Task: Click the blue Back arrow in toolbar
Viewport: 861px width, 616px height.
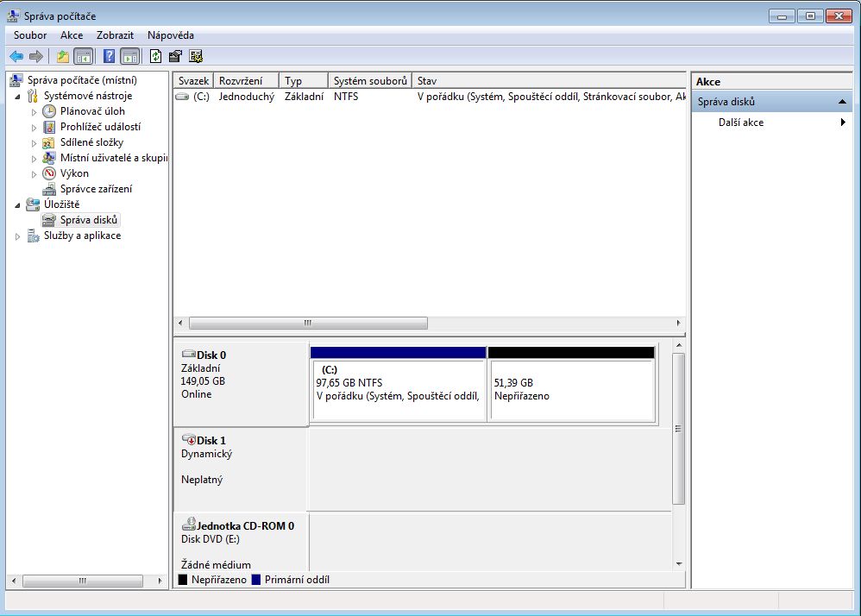Action: point(16,57)
